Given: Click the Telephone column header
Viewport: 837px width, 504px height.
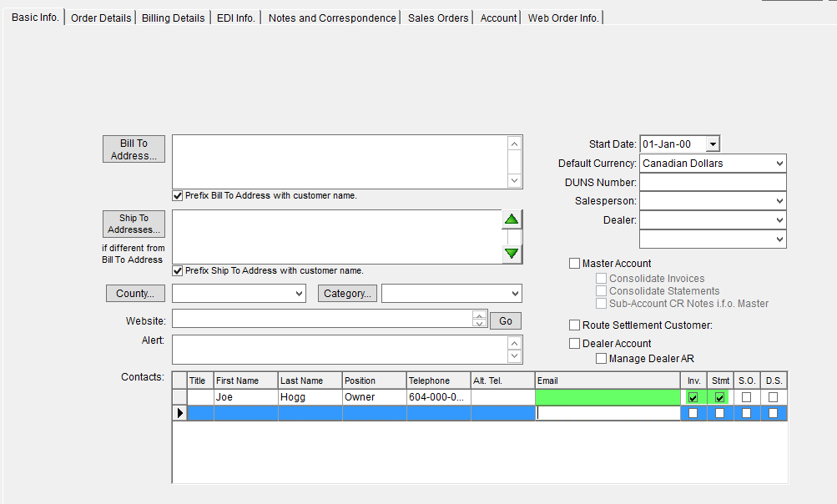Looking at the screenshot, I should 438,381.
